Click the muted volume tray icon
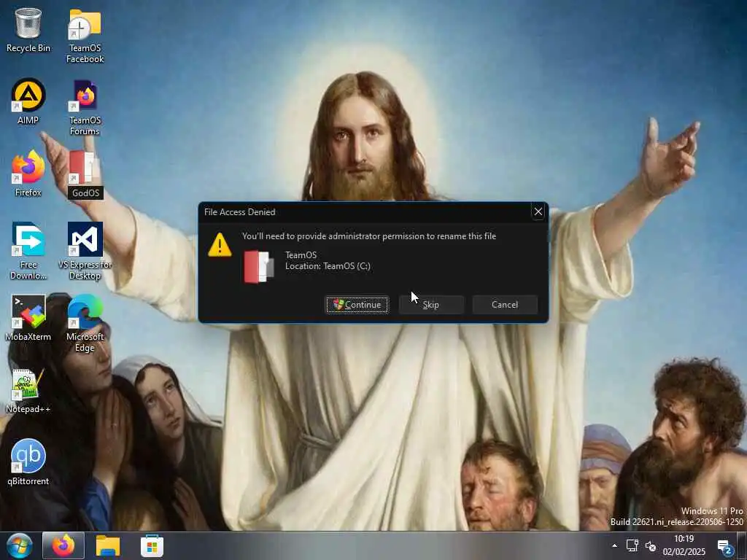 pyautogui.click(x=650, y=545)
